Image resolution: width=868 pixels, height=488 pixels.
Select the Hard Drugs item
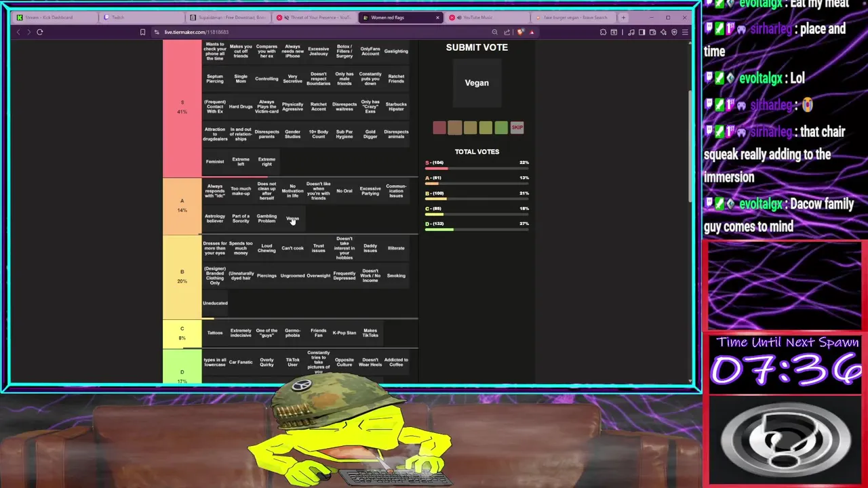(241, 106)
